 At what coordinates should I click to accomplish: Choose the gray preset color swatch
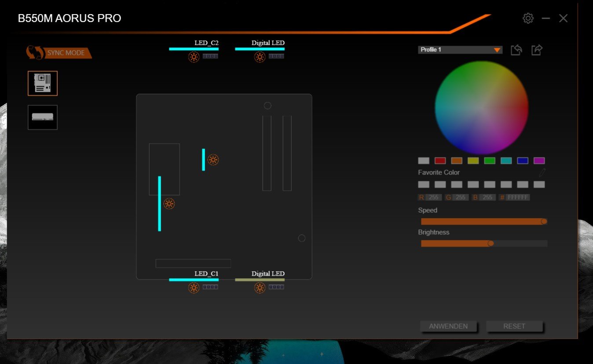click(x=424, y=161)
